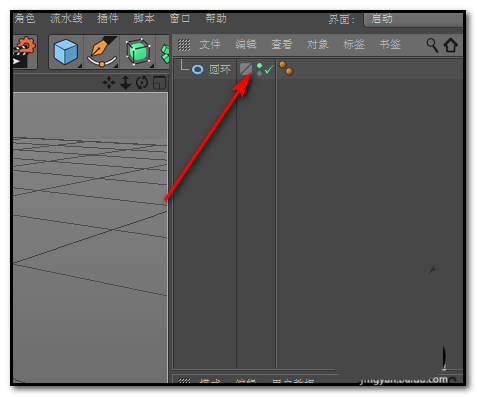477x397 pixels.
Task: Expand the generators flyout arrow
Action: pyautogui.click(x=152, y=66)
